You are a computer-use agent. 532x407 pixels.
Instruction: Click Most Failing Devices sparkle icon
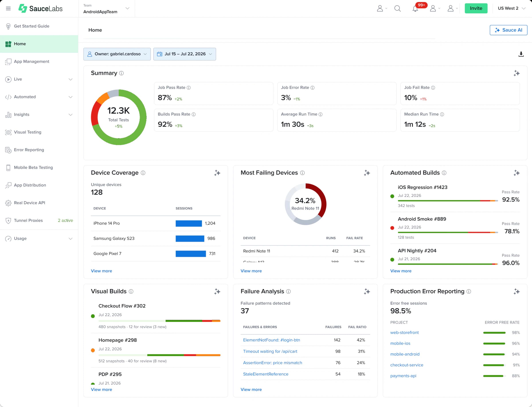367,173
